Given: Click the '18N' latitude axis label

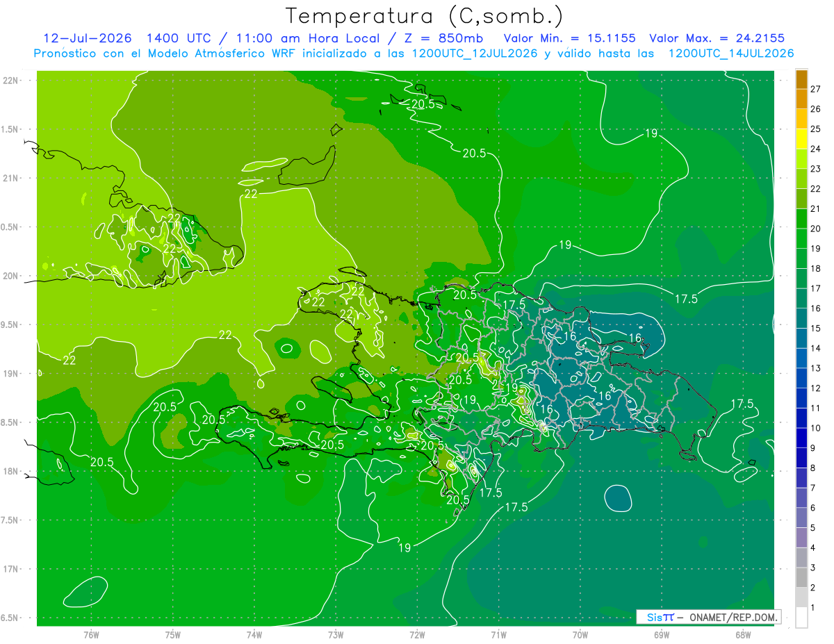Looking at the screenshot, I should point(10,471).
